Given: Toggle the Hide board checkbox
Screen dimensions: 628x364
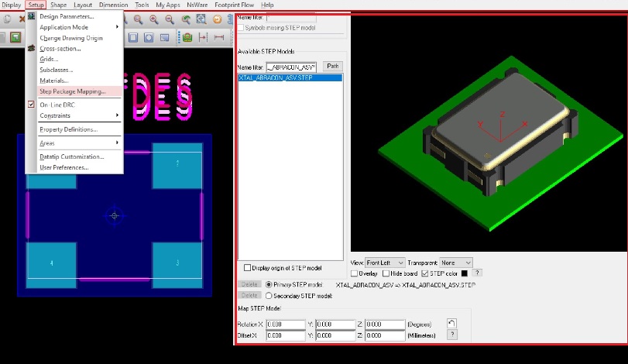Looking at the screenshot, I should 386,273.
